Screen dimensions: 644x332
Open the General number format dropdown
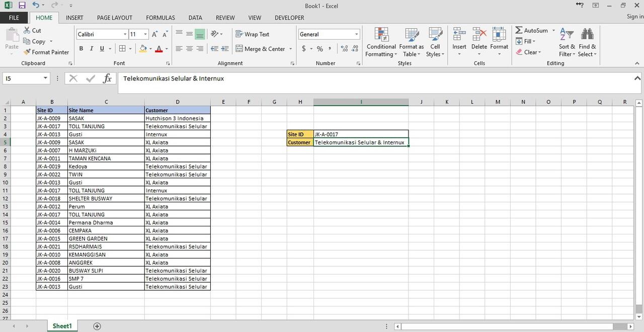356,34
